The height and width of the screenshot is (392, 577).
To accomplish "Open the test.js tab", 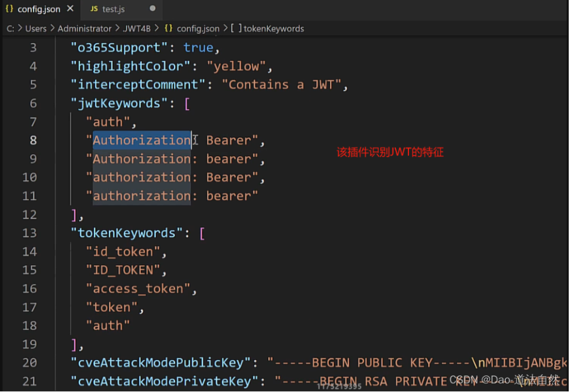I will coord(113,9).
